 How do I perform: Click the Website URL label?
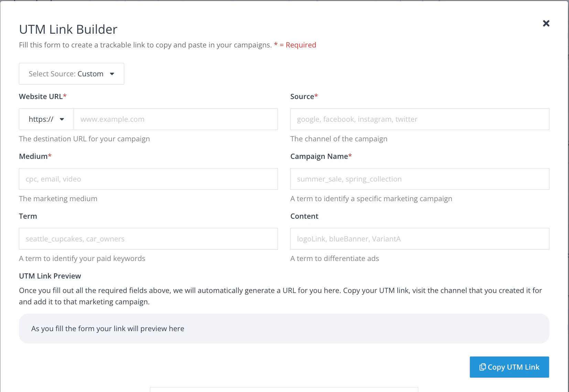pyautogui.click(x=43, y=96)
